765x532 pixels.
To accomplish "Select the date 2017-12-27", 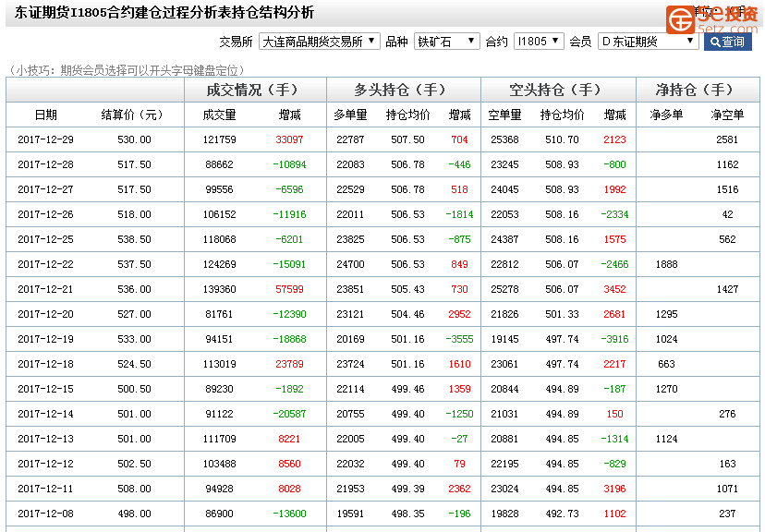I will (46, 189).
